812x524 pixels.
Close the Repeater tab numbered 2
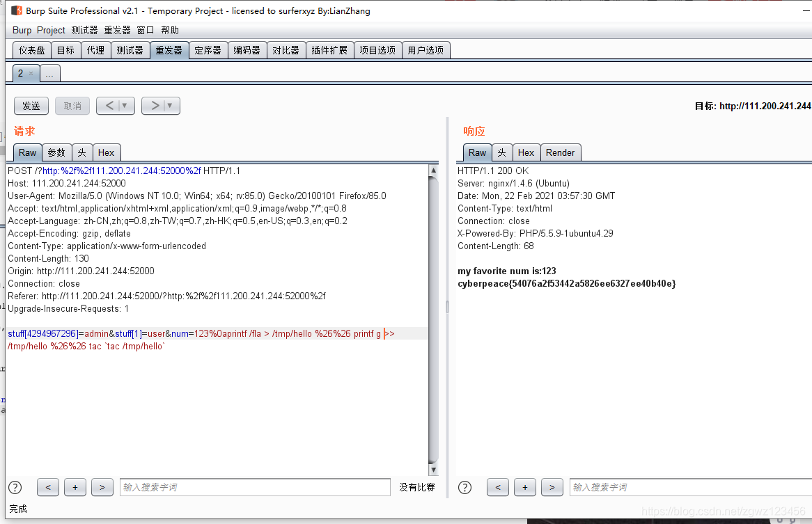(31, 74)
